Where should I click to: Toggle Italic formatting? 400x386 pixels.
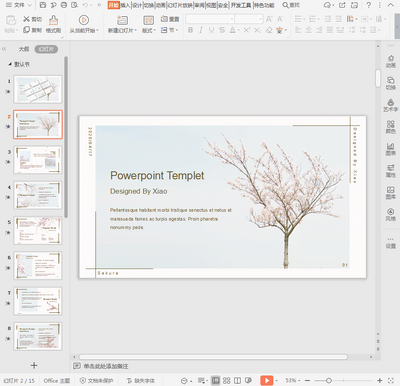(201, 30)
